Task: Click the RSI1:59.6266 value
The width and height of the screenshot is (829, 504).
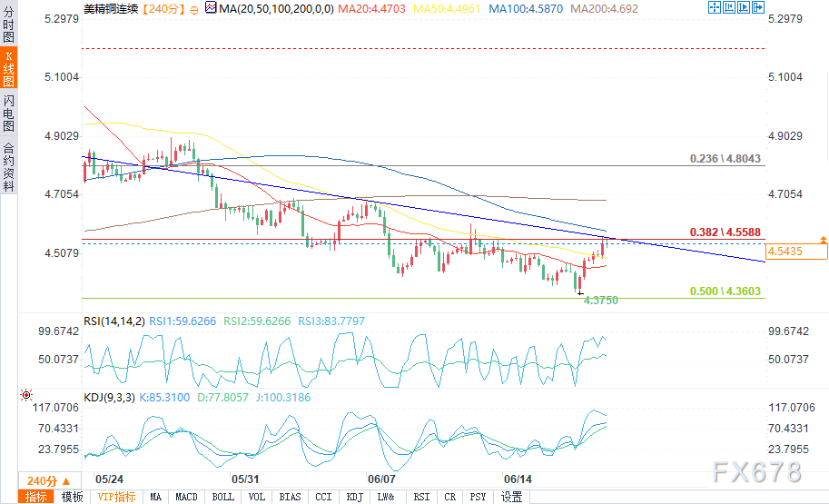Action: tap(183, 321)
